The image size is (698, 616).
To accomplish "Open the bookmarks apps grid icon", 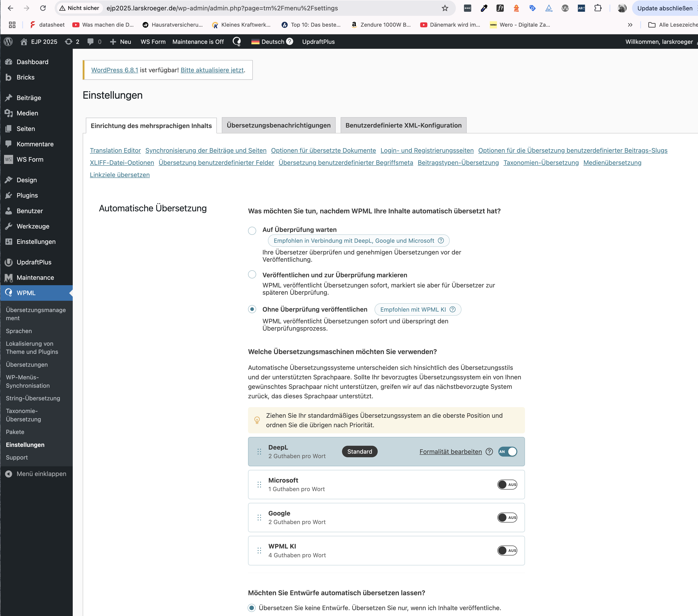I will (x=12, y=25).
